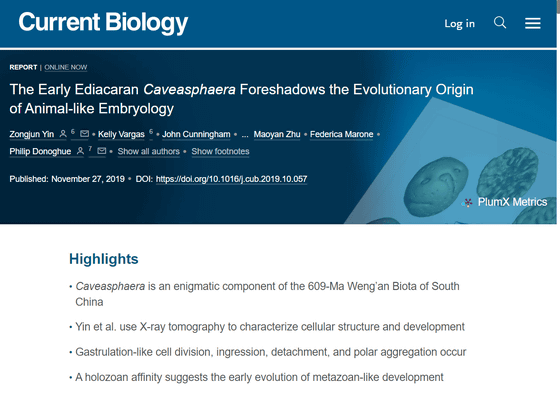The height and width of the screenshot is (420, 560).
Task: Click Zongjun Yin's email envelope icon
Action: coord(84,134)
